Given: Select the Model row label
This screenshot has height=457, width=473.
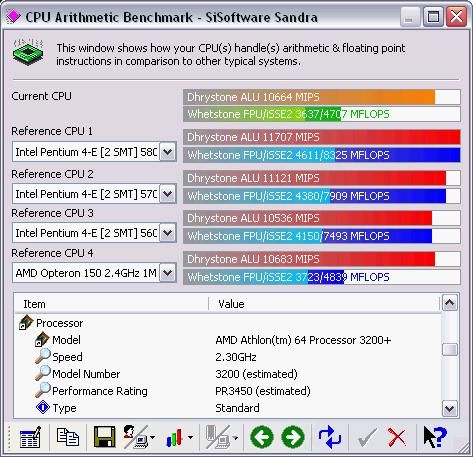Looking at the screenshot, I should pyautogui.click(x=66, y=340).
